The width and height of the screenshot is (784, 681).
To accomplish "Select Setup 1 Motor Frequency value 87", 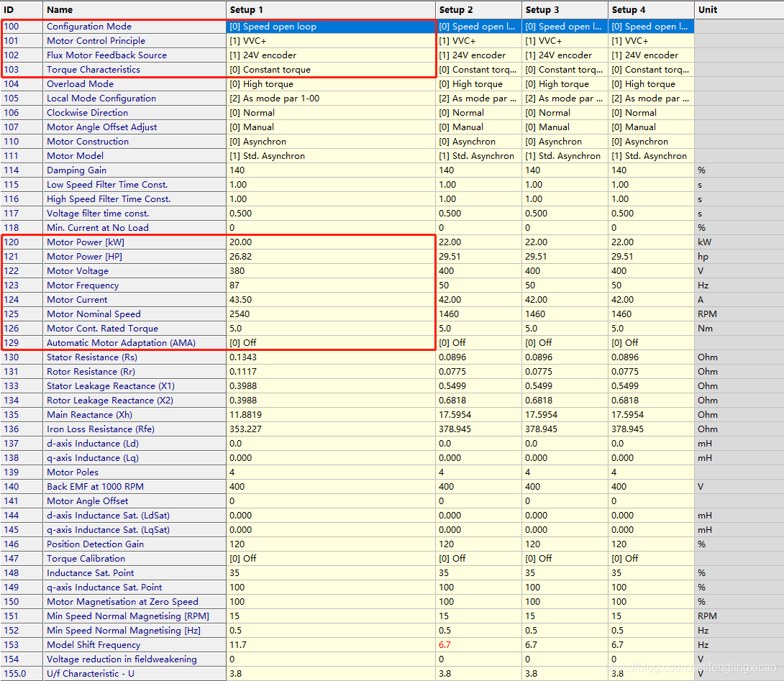I will click(x=330, y=285).
